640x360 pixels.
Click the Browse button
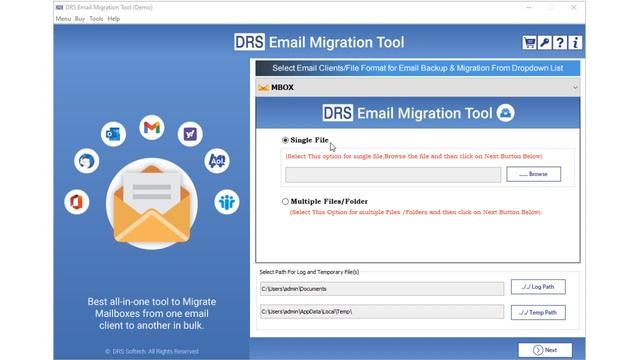[x=533, y=174]
